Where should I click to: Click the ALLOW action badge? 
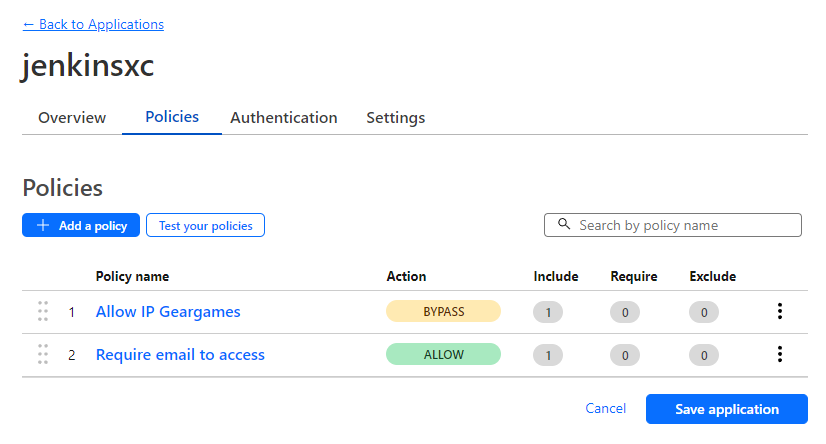click(x=443, y=354)
